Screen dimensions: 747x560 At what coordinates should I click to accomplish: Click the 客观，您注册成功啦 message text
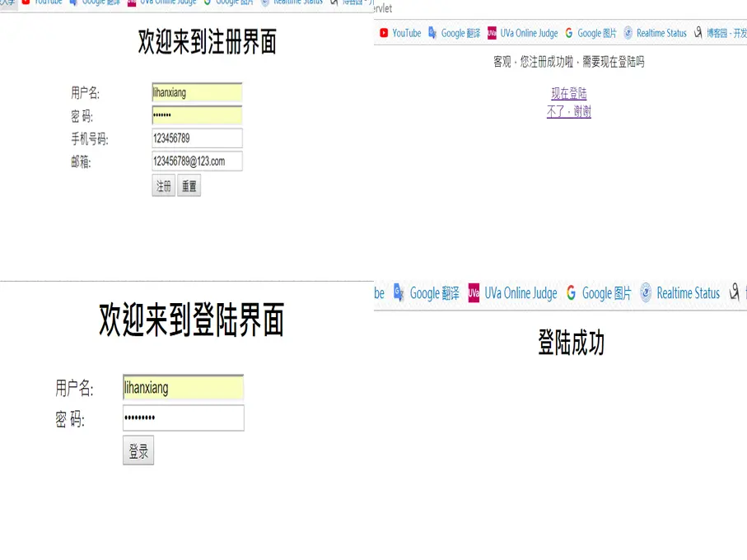569,62
